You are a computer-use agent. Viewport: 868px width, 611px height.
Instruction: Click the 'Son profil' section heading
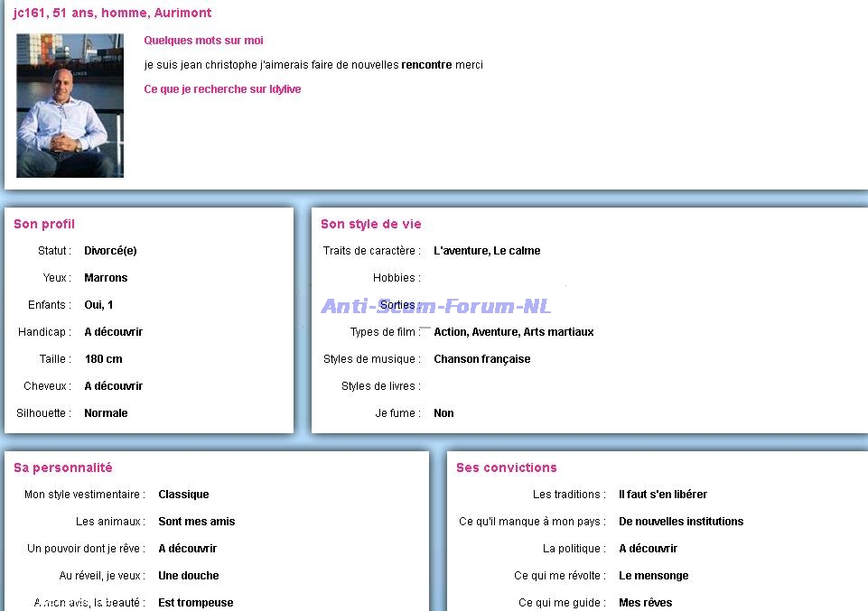pyautogui.click(x=44, y=224)
